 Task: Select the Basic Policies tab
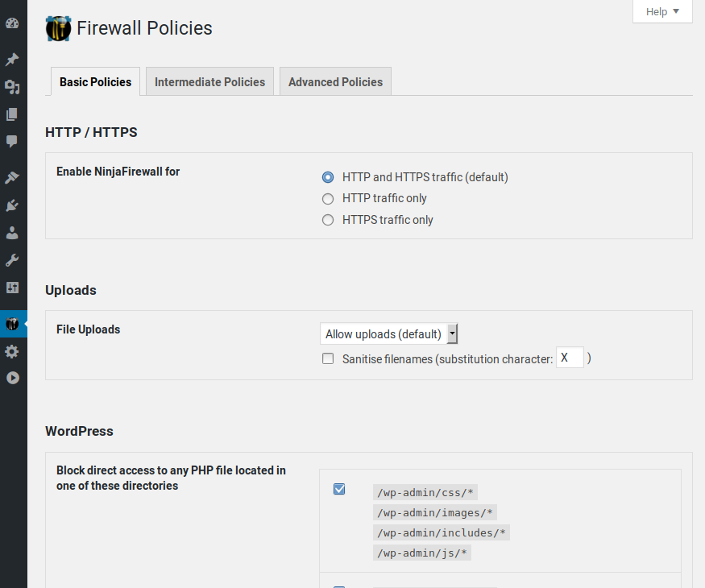click(95, 82)
